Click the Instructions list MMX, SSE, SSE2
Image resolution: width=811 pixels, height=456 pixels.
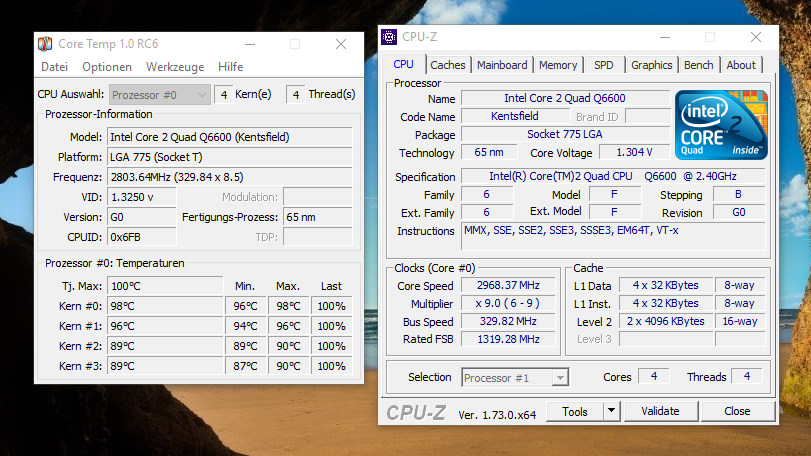613,237
